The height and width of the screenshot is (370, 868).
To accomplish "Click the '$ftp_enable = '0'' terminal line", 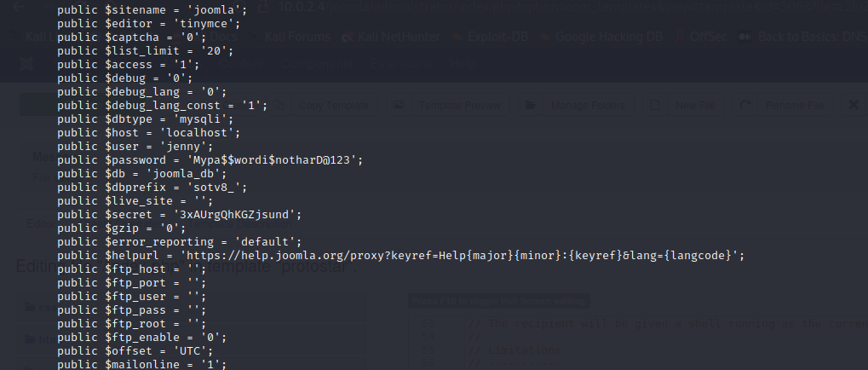I will [x=142, y=338].
